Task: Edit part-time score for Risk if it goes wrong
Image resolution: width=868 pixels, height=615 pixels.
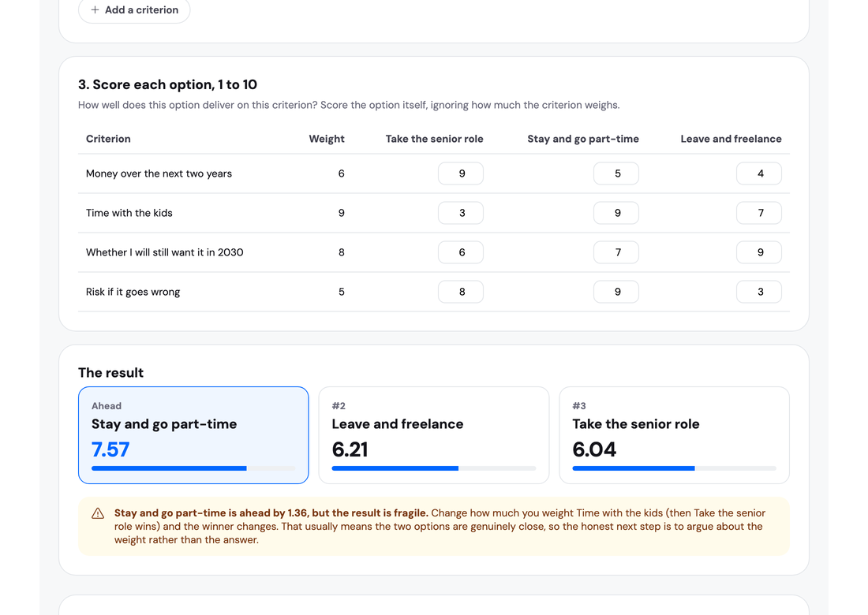Action: [616, 292]
